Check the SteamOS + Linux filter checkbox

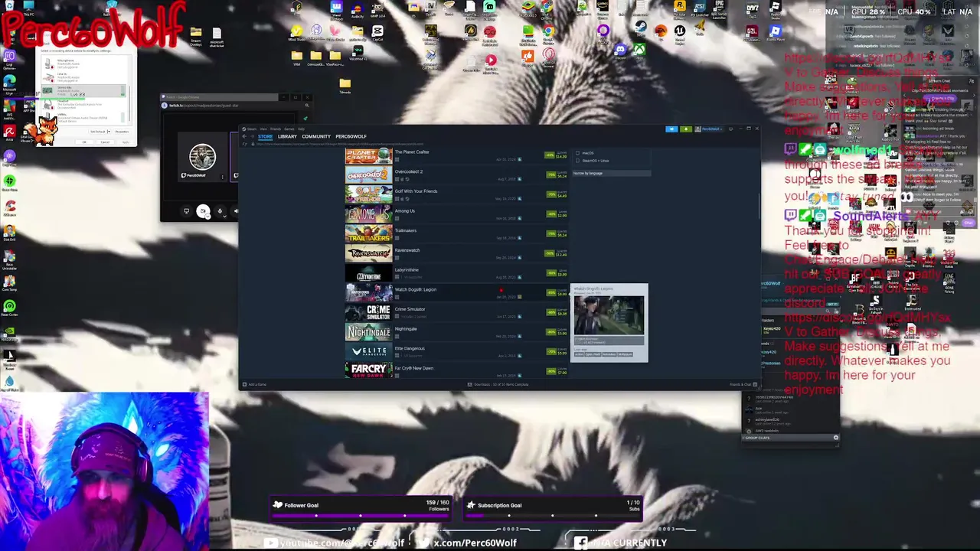point(578,161)
